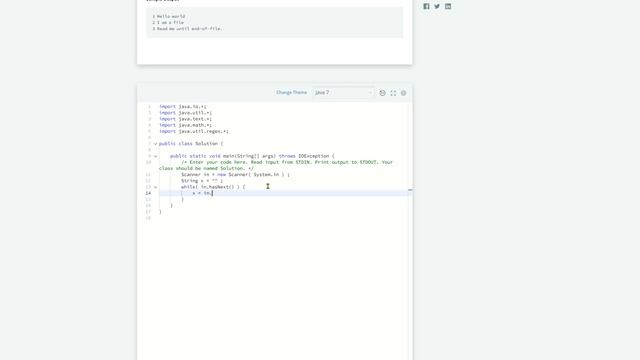Place cursor on 'import java.io.*;' line
This screenshot has width=640, height=360.
click(183, 107)
